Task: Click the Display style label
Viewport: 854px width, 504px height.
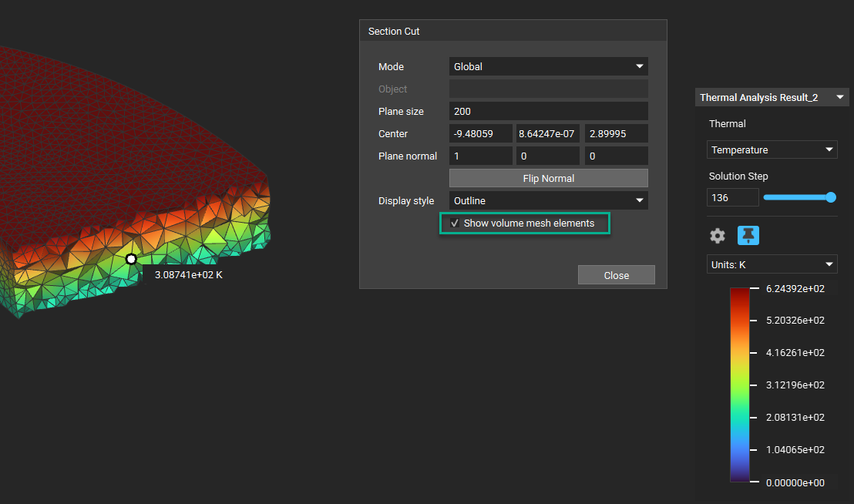Action: pyautogui.click(x=406, y=201)
